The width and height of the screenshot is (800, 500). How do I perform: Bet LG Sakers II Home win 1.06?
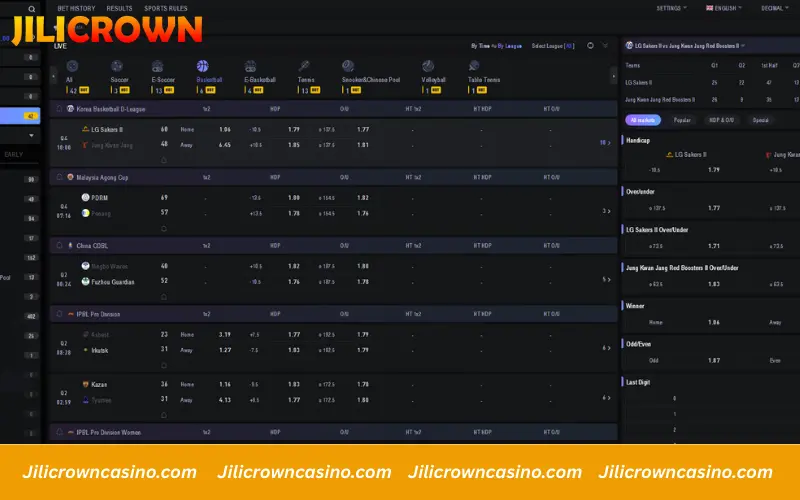[224, 130]
